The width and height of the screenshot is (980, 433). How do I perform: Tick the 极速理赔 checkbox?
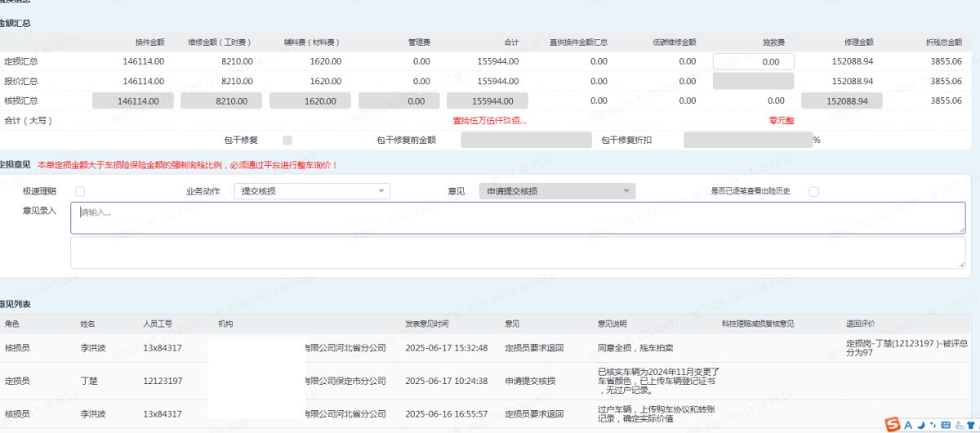coord(80,191)
